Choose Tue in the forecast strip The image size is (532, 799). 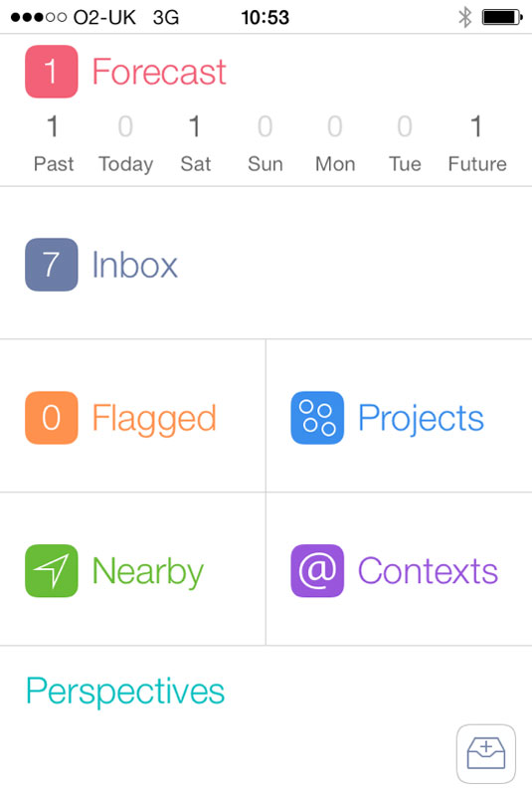(405, 143)
